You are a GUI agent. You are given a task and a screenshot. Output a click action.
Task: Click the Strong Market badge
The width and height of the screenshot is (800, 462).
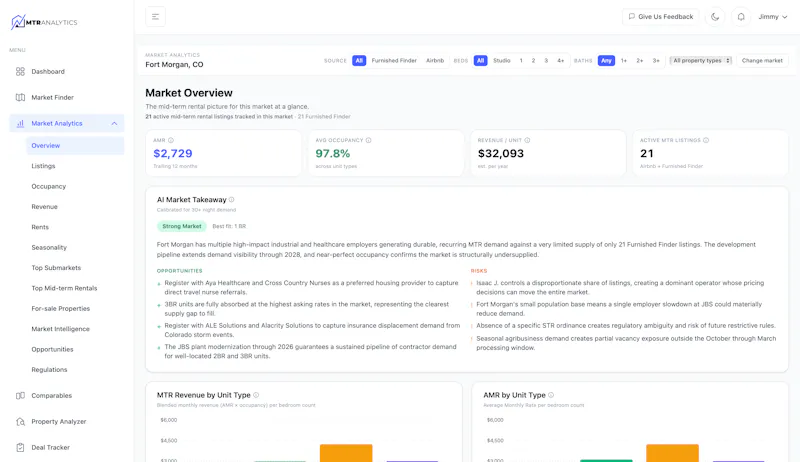[x=182, y=226]
